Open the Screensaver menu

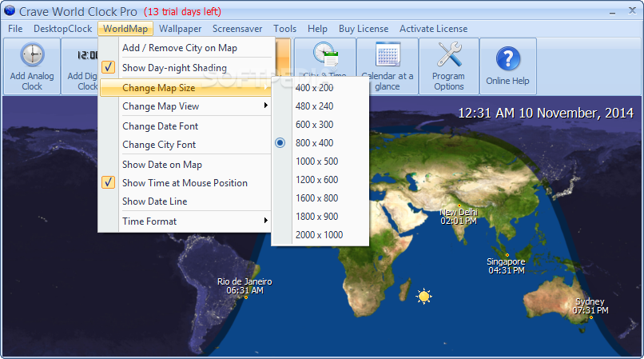pos(237,29)
